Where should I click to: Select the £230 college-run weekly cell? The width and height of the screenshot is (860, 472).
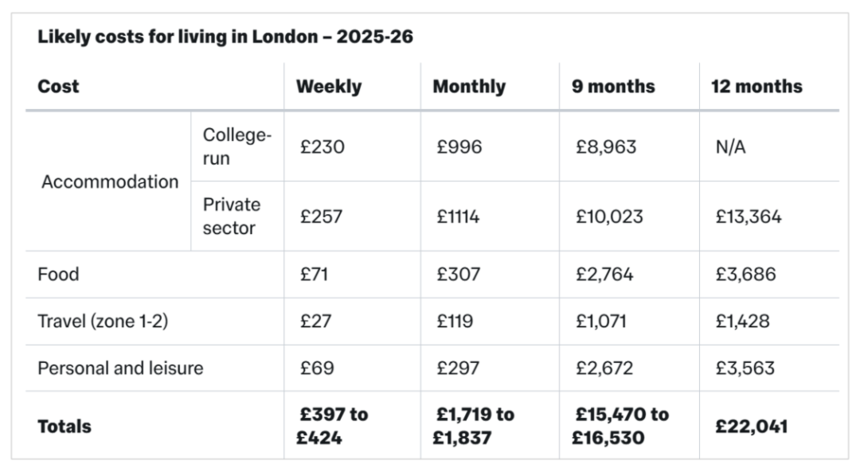click(322, 147)
